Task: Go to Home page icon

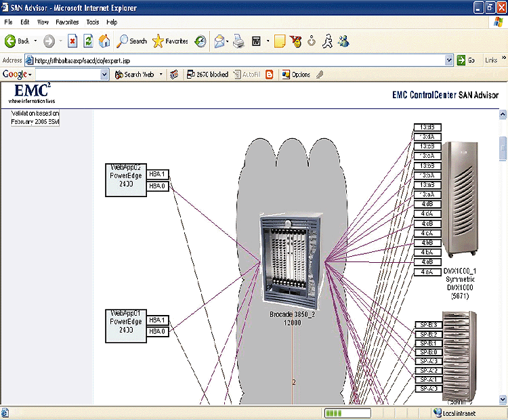Action: 104,41
